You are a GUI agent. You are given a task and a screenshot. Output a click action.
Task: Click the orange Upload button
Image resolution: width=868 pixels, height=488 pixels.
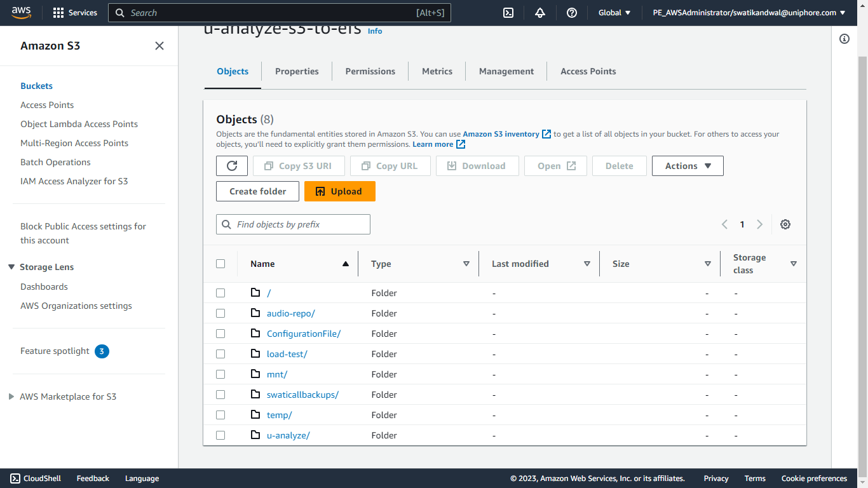(x=340, y=191)
